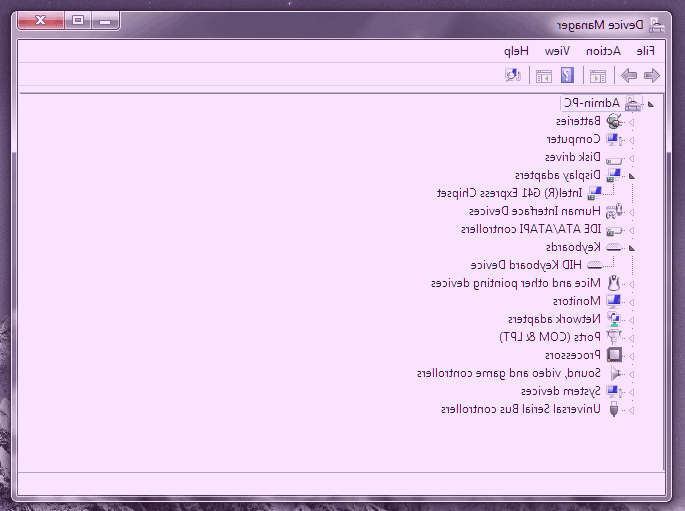Screen dimensions: 685x511
Task: Open the Action menu
Action: [603, 51]
